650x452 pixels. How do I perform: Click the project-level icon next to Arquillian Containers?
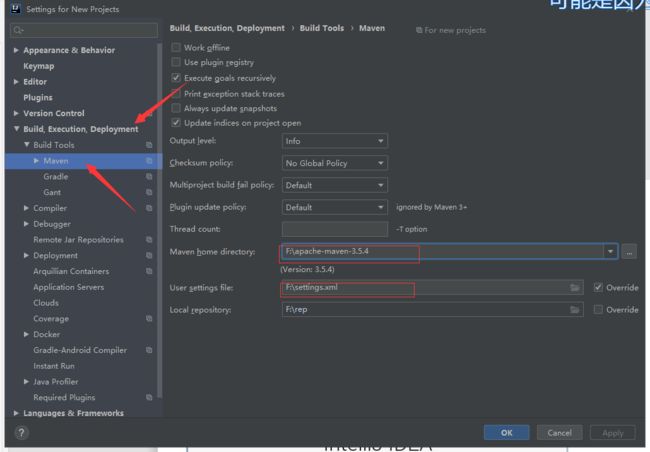tap(149, 271)
